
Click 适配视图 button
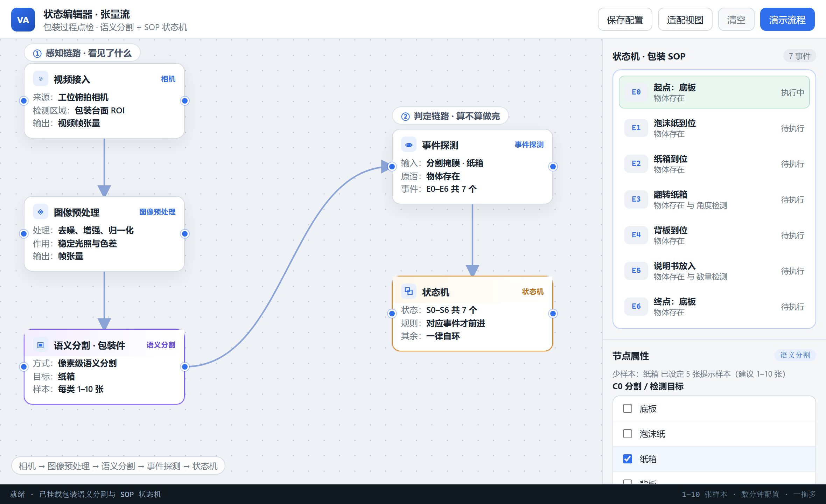(685, 20)
